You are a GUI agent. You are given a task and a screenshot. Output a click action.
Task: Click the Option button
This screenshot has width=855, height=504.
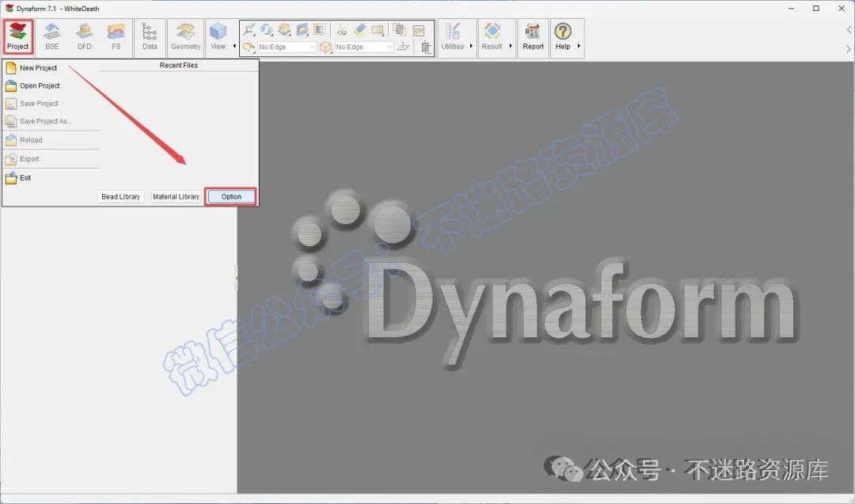point(231,197)
